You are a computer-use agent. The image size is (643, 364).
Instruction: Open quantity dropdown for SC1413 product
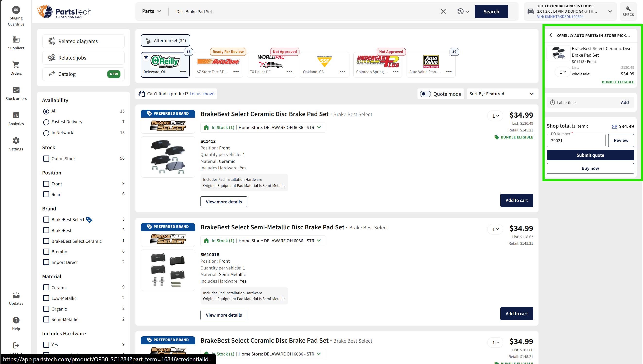(495, 116)
